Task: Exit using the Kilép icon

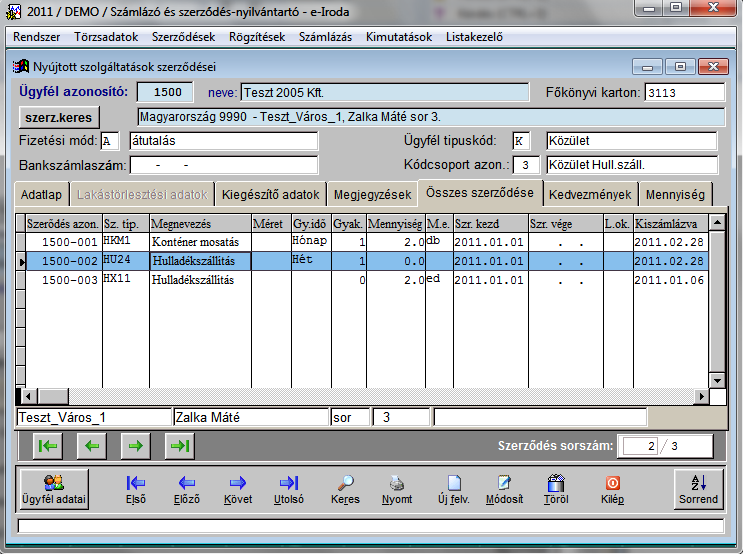Action: [612, 488]
